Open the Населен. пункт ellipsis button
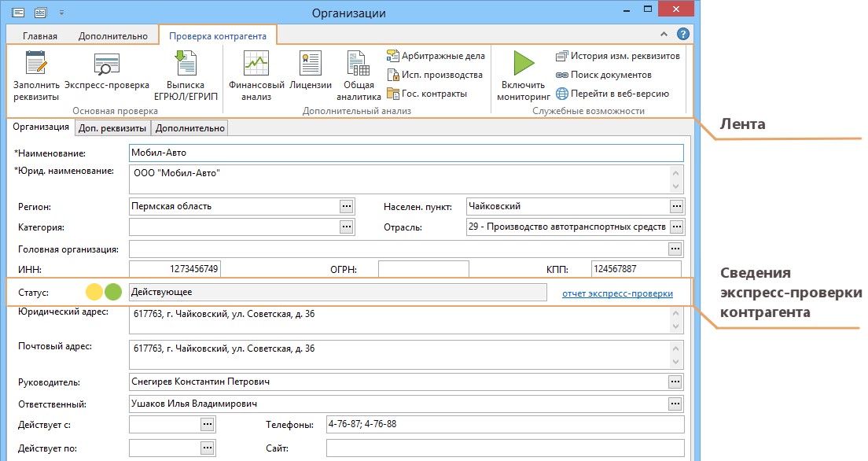868x461 pixels. pyautogui.click(x=676, y=206)
